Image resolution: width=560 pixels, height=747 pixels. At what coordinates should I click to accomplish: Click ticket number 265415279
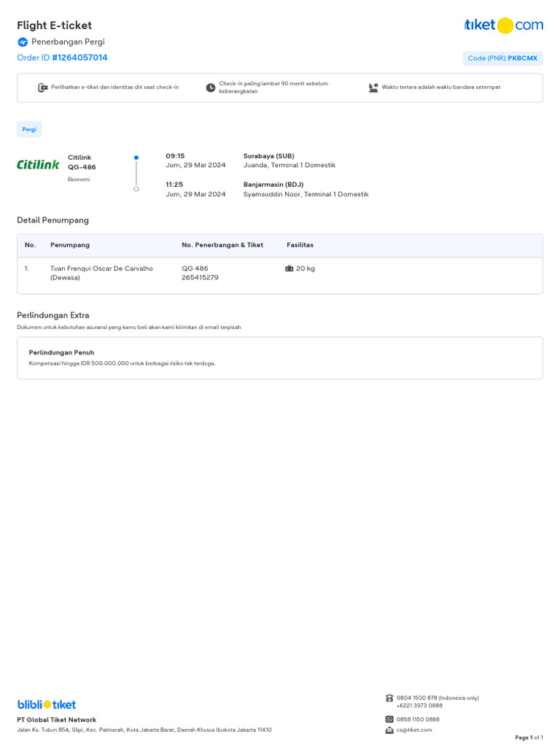200,278
